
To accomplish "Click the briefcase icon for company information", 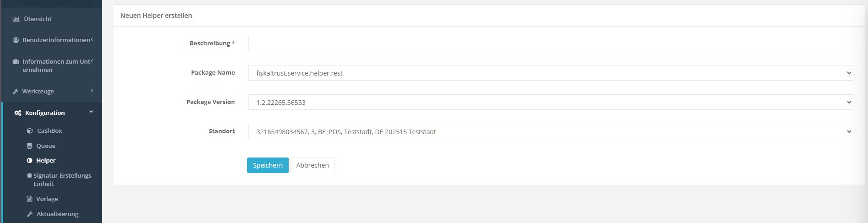I will [16, 62].
